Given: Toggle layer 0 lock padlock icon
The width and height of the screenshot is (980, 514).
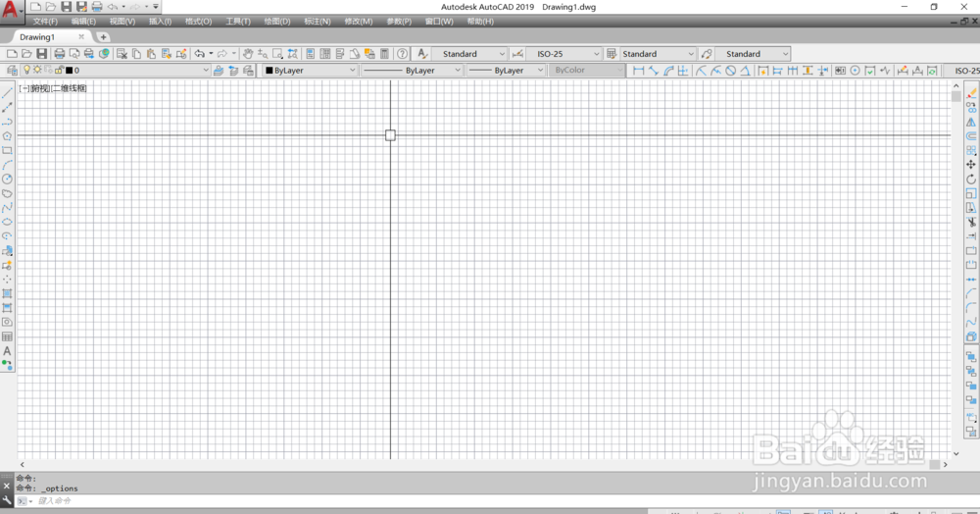Looking at the screenshot, I should [59, 70].
